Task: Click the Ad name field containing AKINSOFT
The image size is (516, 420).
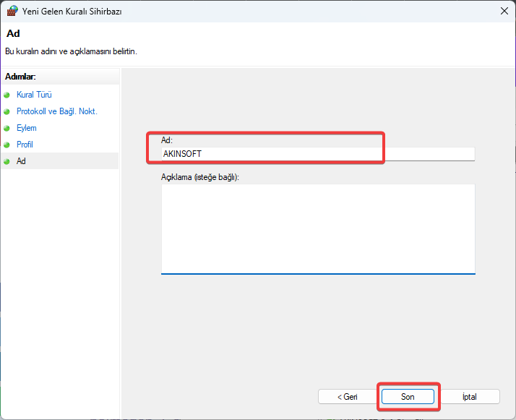Action: [318, 154]
